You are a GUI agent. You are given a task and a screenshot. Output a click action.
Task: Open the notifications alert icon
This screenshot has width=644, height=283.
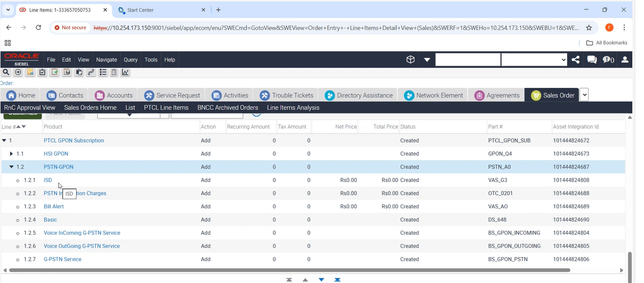click(608, 60)
